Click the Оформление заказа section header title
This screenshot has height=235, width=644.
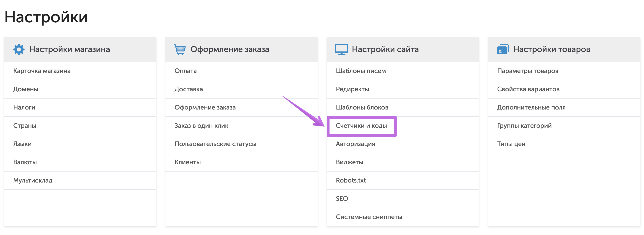coord(230,49)
